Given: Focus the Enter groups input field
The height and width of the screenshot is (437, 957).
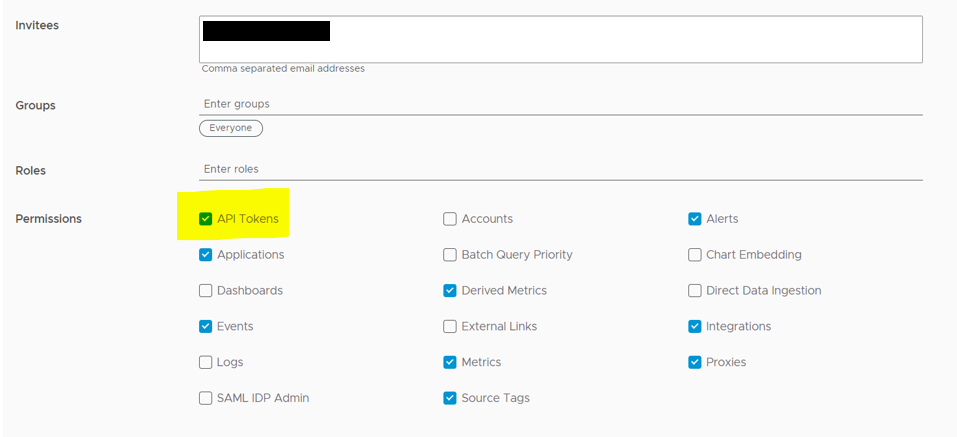Looking at the screenshot, I should [560, 104].
